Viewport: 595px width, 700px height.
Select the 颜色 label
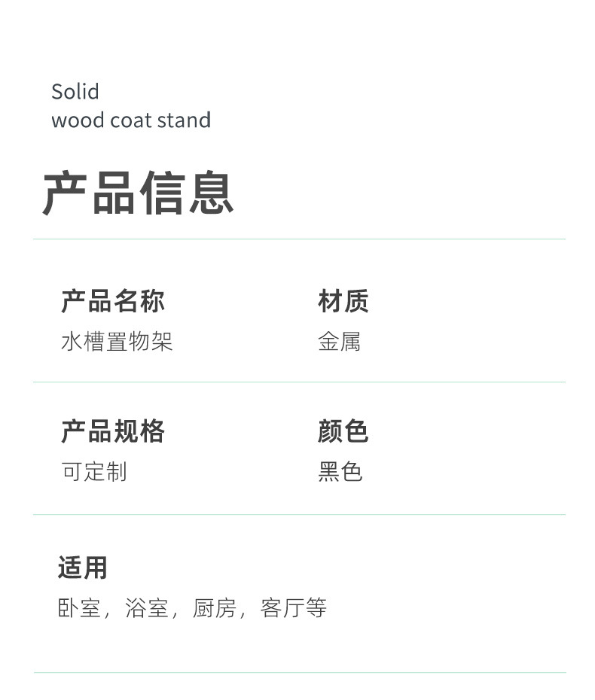pos(343,431)
